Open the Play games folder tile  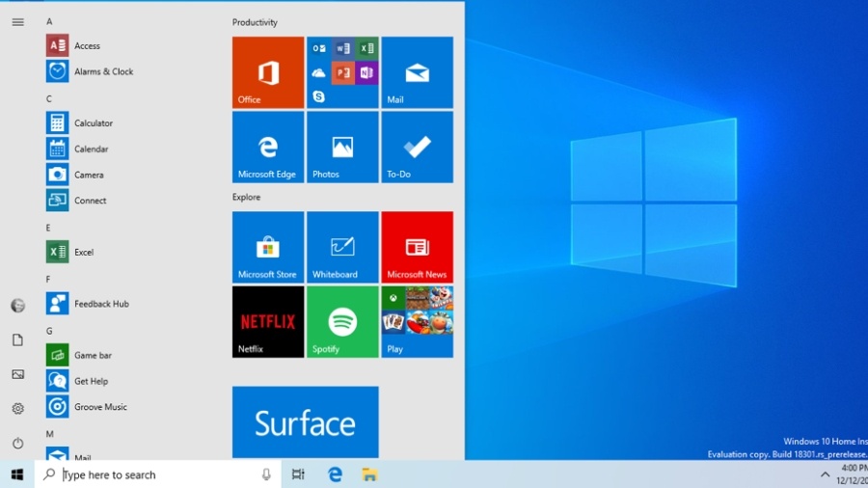coord(417,322)
